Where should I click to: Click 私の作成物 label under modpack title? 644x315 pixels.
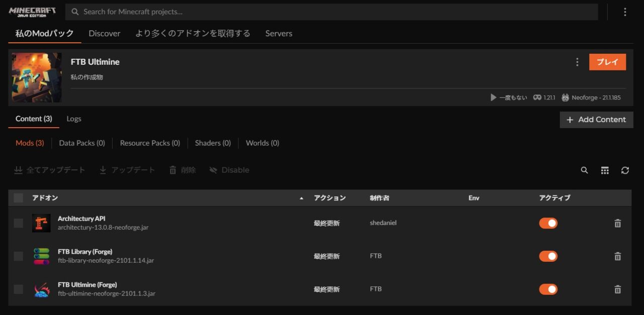click(87, 77)
